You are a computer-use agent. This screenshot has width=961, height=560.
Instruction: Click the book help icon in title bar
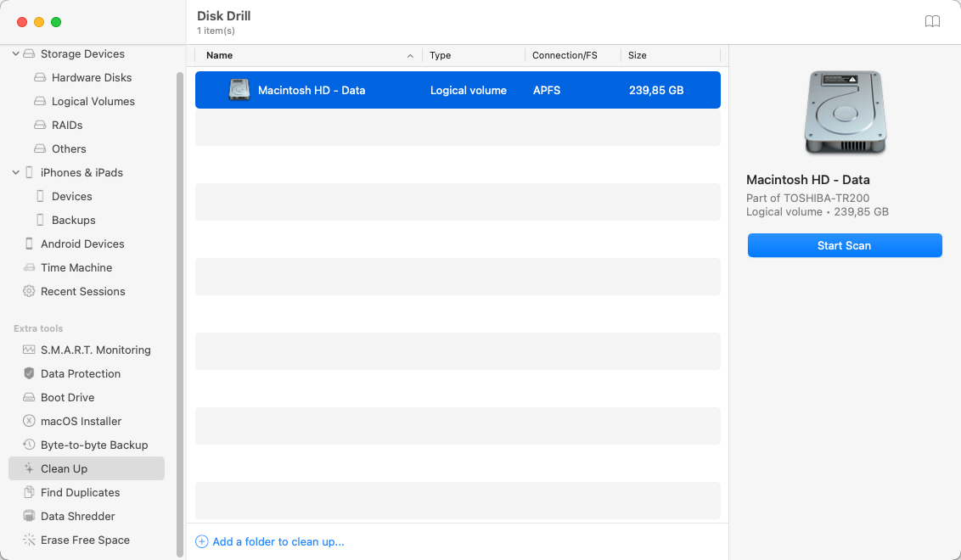click(932, 22)
